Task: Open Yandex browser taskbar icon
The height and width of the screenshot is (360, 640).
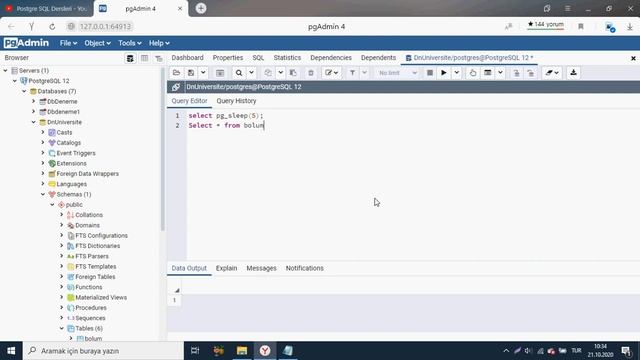Action: click(265, 351)
